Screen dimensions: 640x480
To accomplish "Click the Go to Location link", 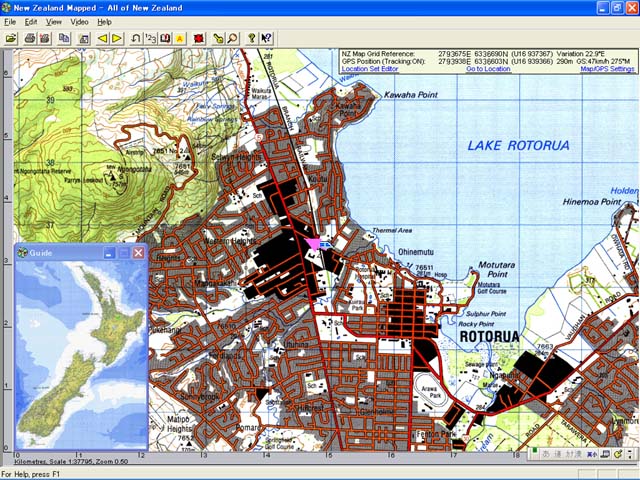I will tap(488, 69).
